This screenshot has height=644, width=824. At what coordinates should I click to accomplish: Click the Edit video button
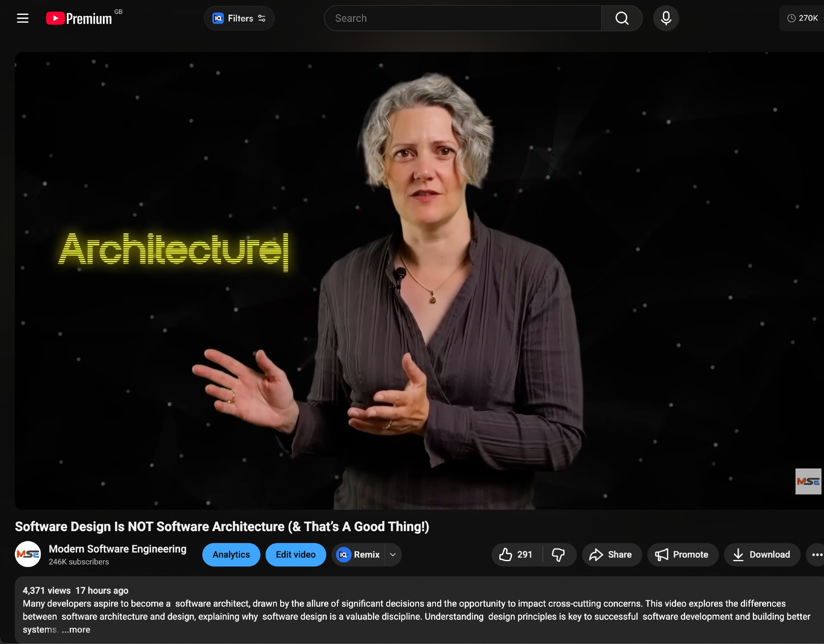(295, 555)
